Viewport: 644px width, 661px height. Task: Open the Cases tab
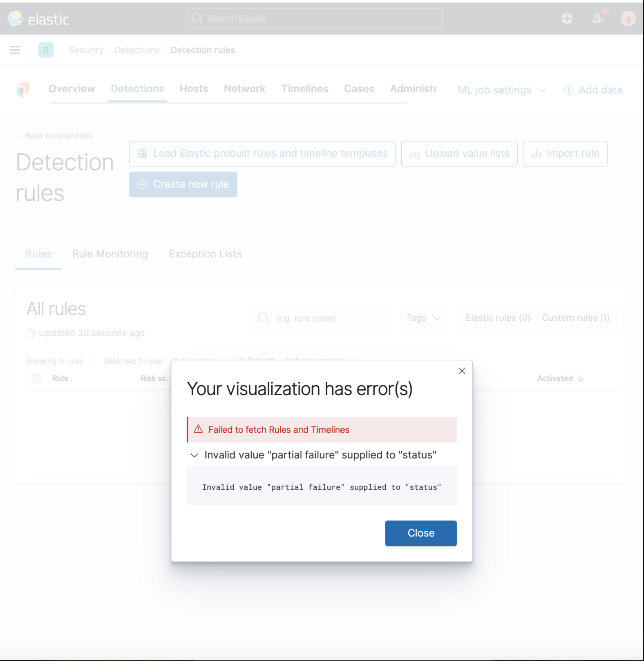[359, 89]
